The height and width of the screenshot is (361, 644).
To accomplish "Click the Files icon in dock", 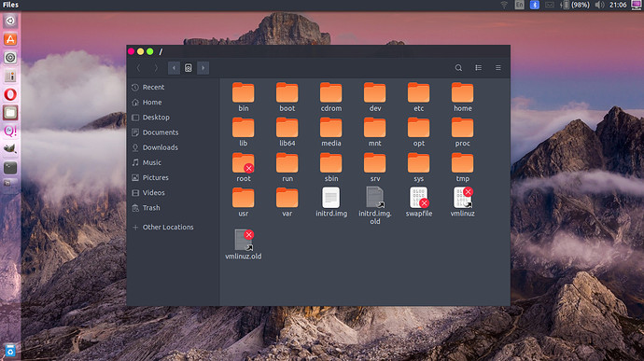I will (x=10, y=113).
